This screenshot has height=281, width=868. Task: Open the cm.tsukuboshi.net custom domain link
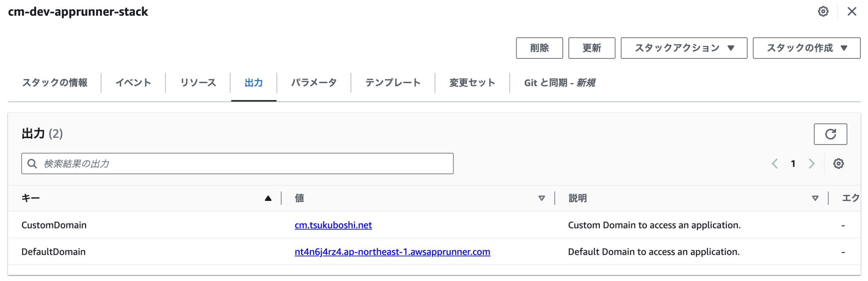click(x=333, y=225)
